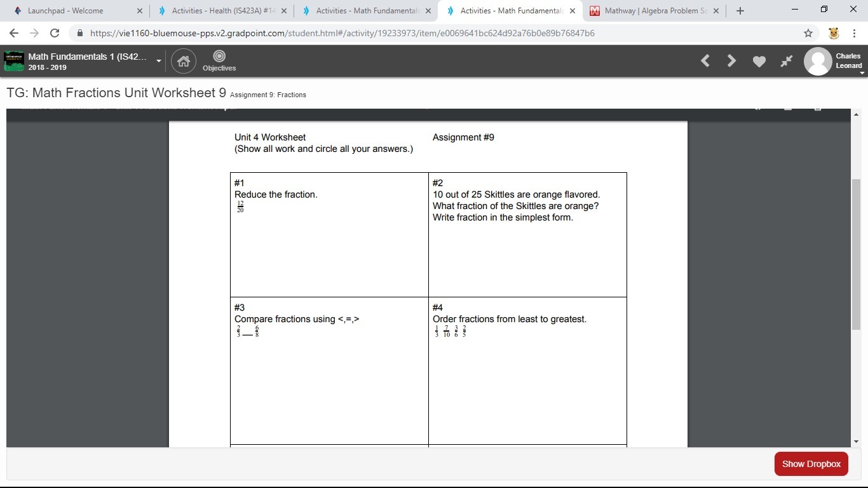
Task: Favorite this activity with the heart icon
Action: click(759, 61)
